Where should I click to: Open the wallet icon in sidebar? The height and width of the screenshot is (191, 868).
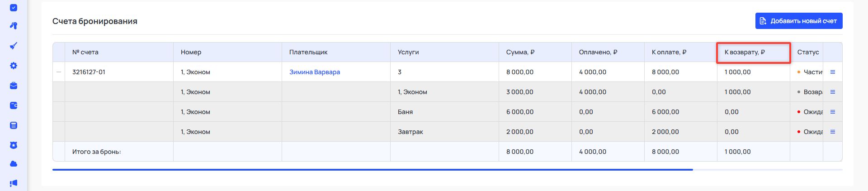14,105
